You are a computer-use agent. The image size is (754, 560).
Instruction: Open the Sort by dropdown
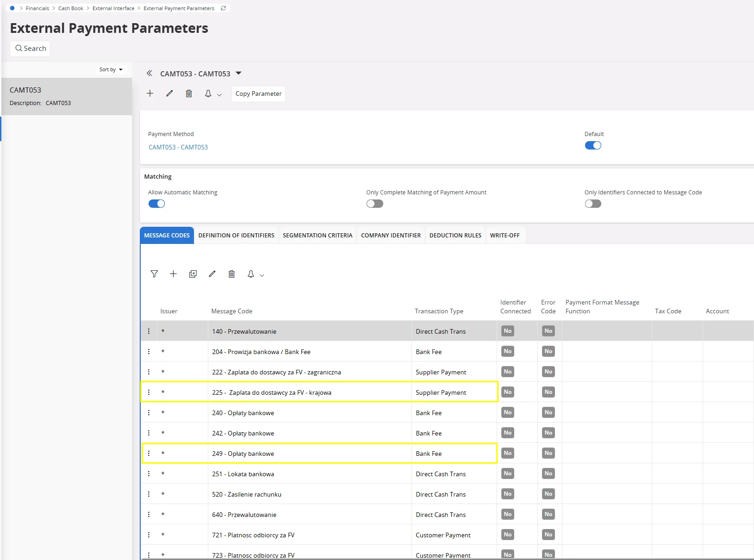(x=111, y=69)
